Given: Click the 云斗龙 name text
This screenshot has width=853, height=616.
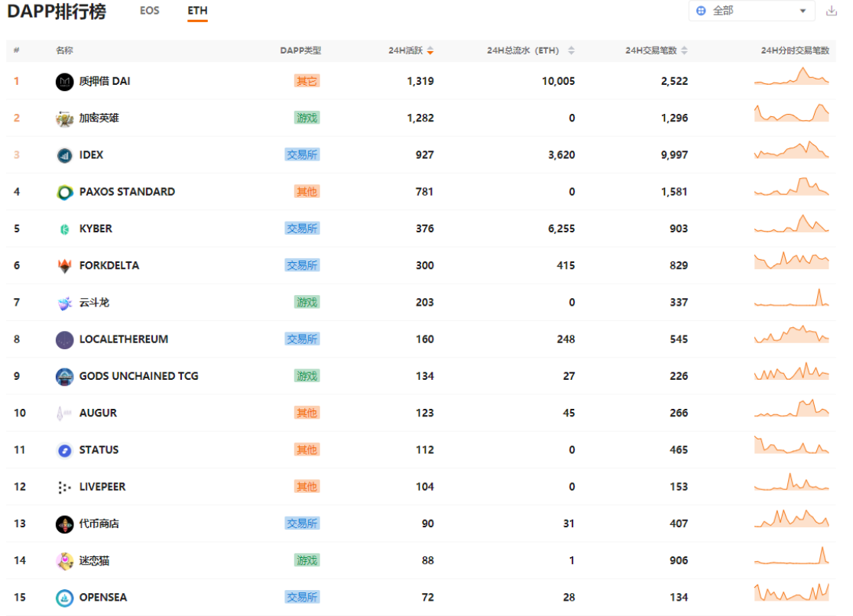Looking at the screenshot, I should tap(94, 303).
